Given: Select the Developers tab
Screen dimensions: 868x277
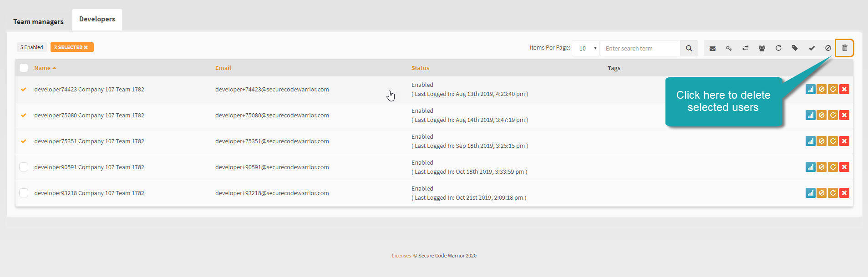Looking at the screenshot, I should click(97, 19).
